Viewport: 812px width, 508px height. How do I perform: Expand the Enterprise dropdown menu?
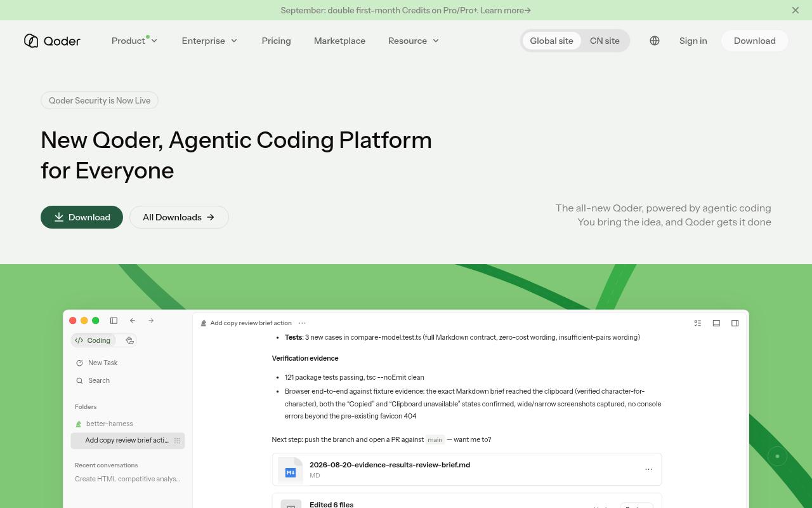point(209,41)
